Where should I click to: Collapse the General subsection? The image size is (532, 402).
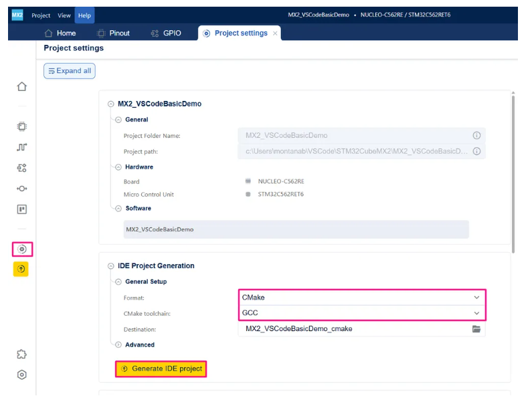pyautogui.click(x=118, y=120)
